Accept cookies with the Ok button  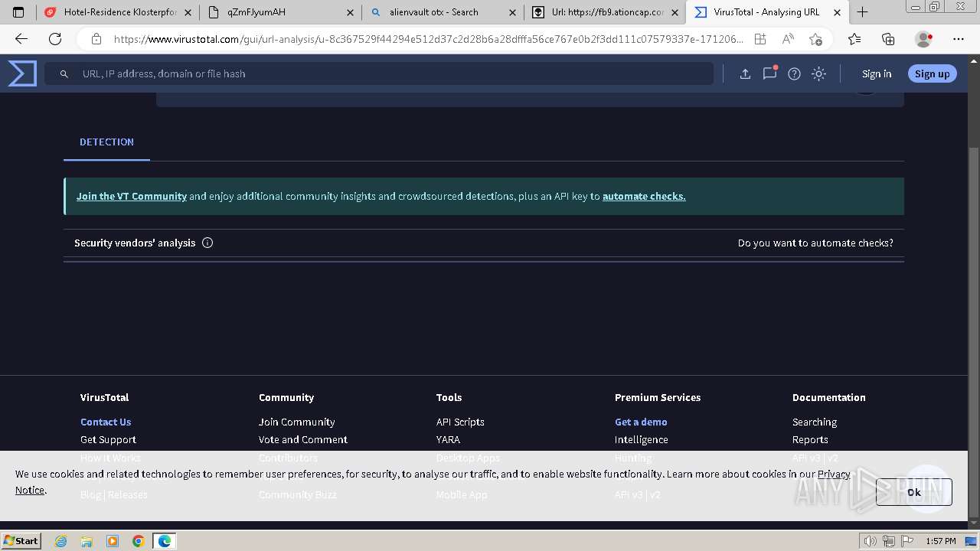914,492
